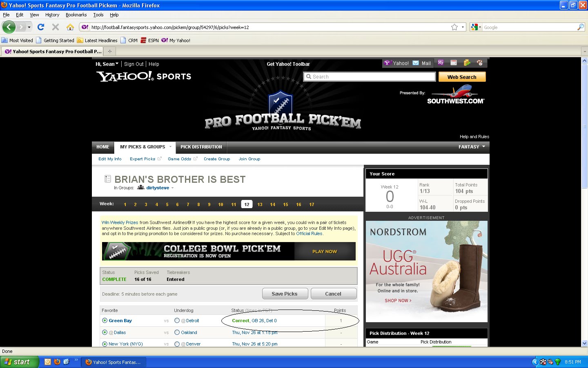Click the purple My Yahoo icon
Viewport: 588px width, 368px height.
click(x=441, y=63)
